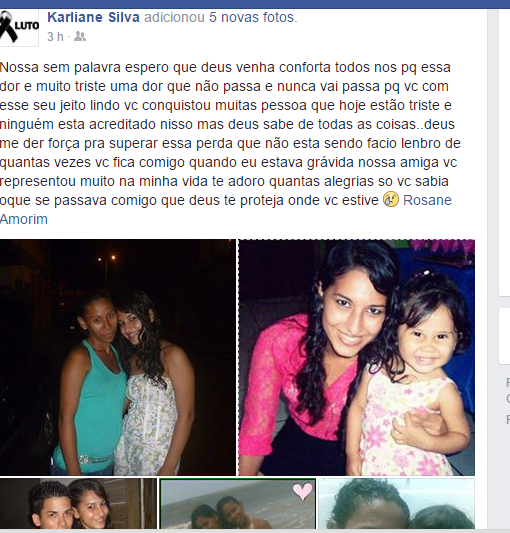Open photo of woman in pink with child
Screen dimensions: 510x533
(x=357, y=357)
